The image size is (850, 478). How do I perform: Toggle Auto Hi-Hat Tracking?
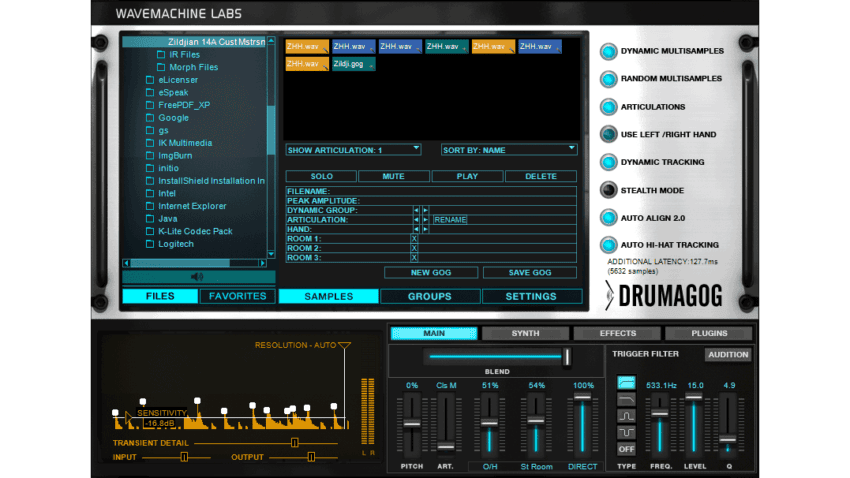pos(608,245)
